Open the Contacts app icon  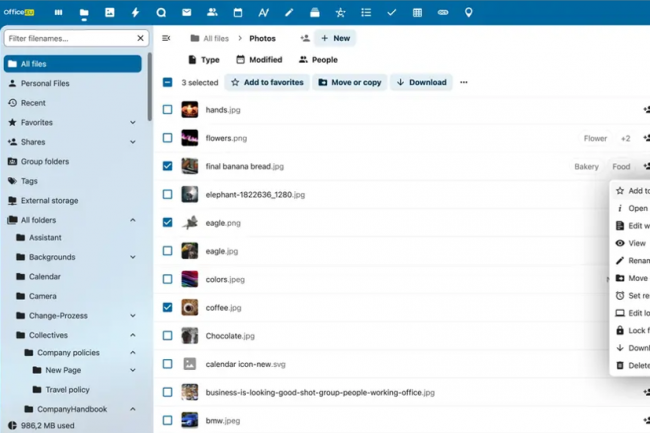[x=212, y=13]
